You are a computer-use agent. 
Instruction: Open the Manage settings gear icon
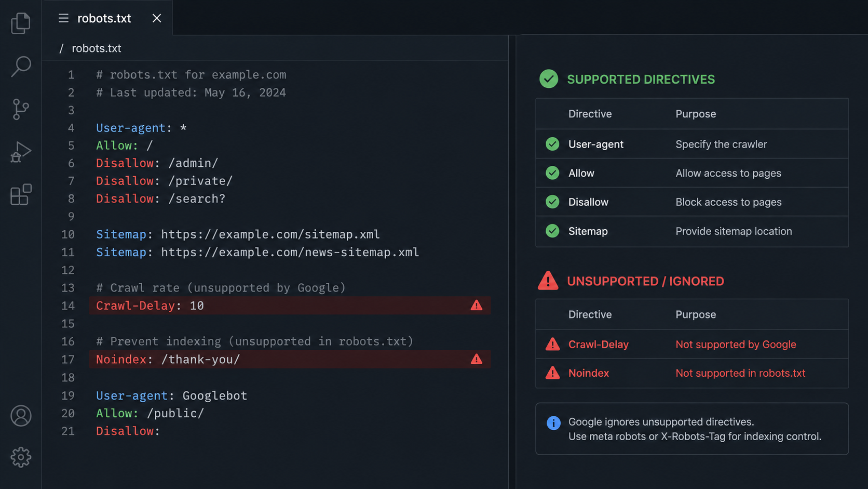pyautogui.click(x=21, y=457)
